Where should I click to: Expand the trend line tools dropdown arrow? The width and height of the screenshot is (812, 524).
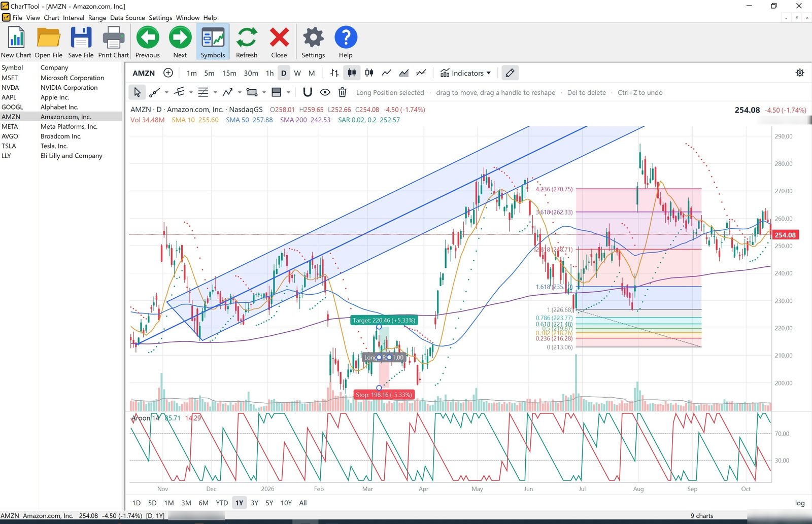pyautogui.click(x=166, y=92)
